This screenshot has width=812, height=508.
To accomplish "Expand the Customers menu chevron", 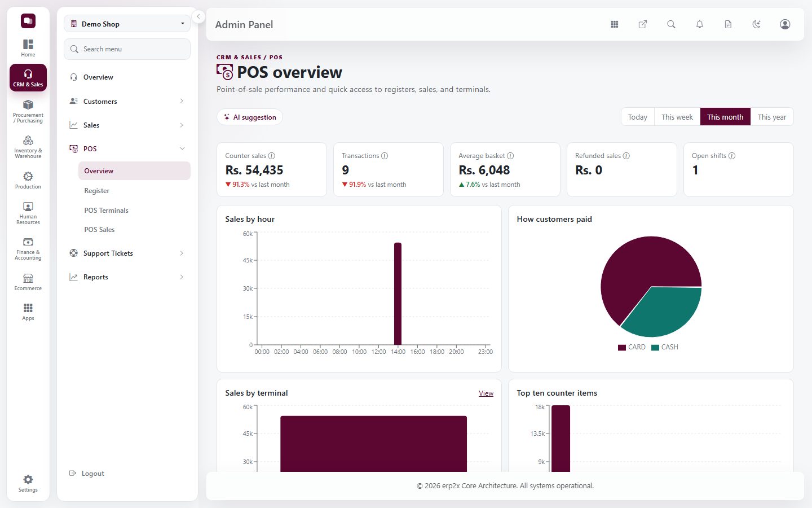I will [182, 101].
